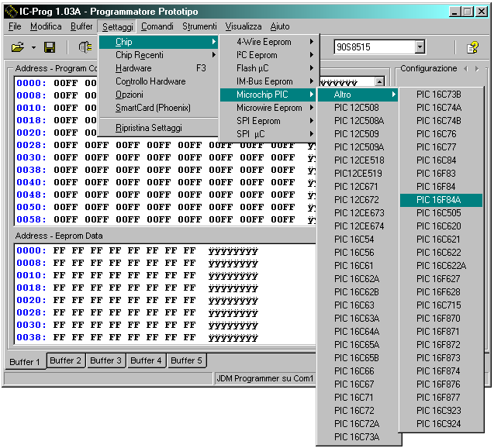This screenshot has width=494, height=448.
Task: Select PIC 16C54 chip entry
Action: point(358,240)
